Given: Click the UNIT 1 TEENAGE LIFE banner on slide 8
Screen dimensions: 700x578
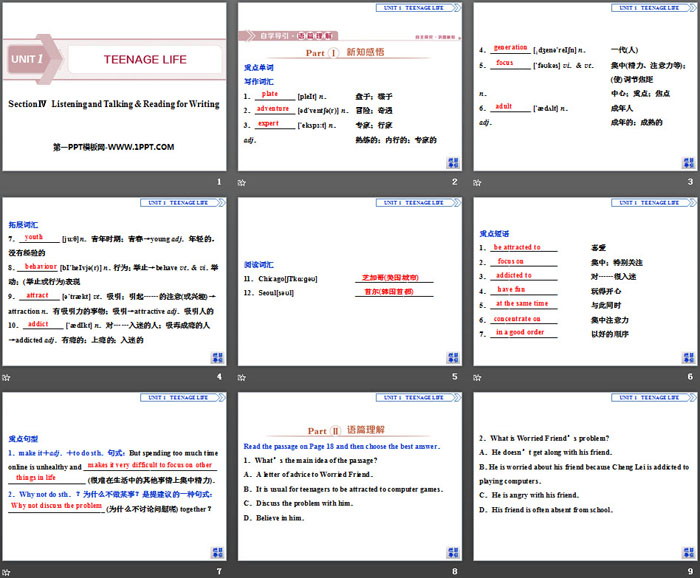Looking at the screenshot, I should pos(418,397).
